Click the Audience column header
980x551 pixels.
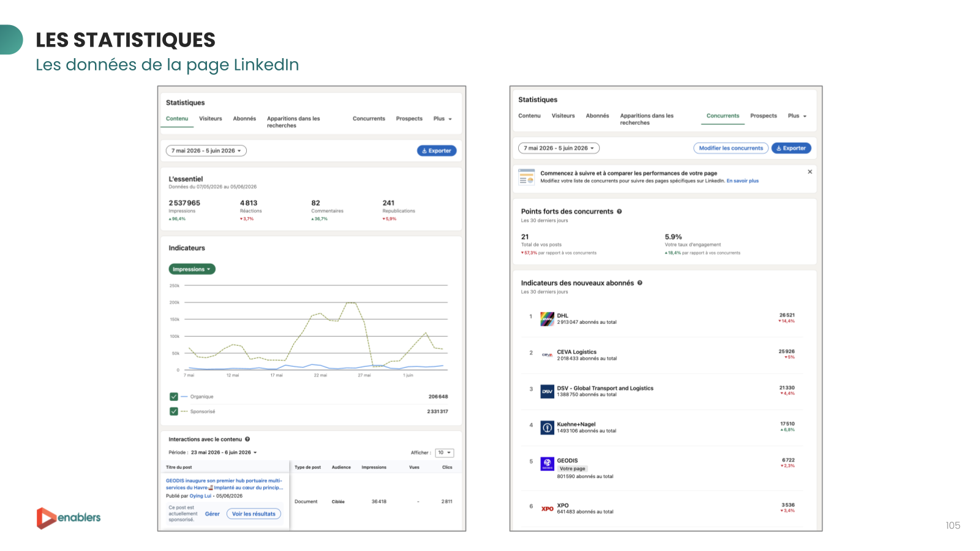[x=341, y=467]
